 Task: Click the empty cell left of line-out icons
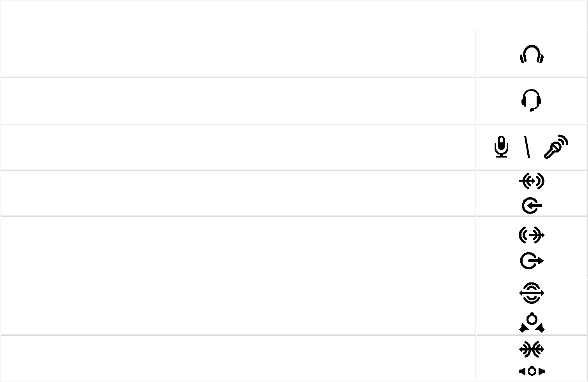pos(238,248)
